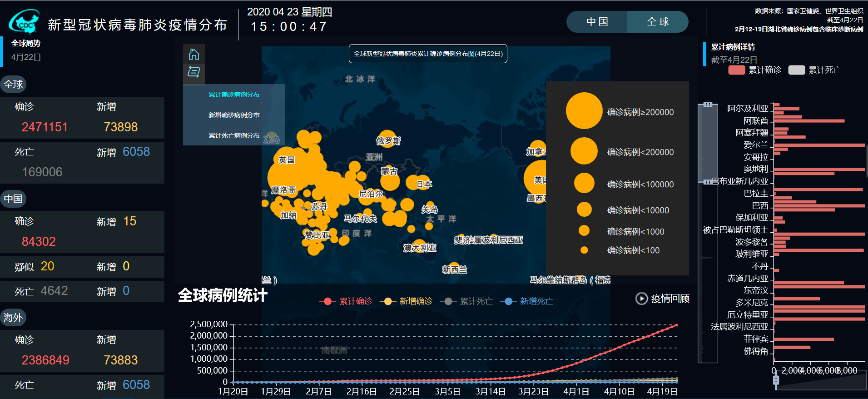868x399 pixels.
Task: Select 累计死亡病例分布 from the map menu
Action: click(x=234, y=135)
